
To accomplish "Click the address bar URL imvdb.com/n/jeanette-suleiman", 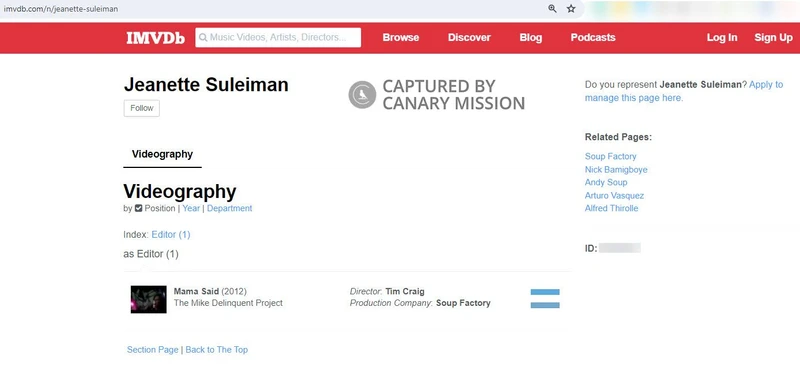I will [61, 9].
